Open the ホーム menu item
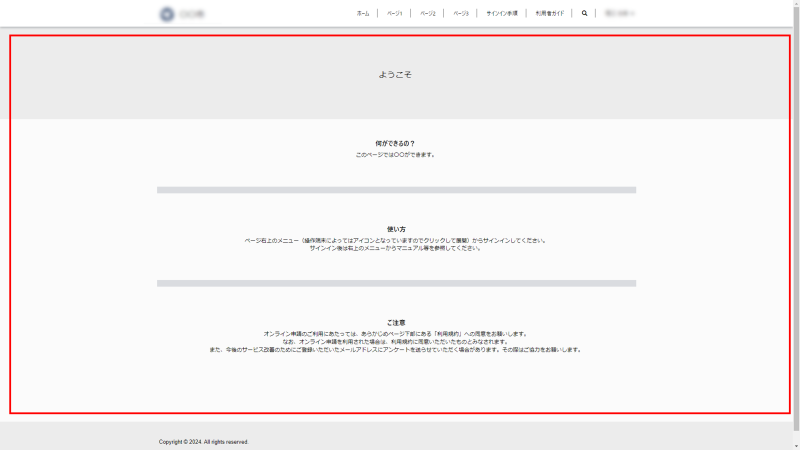This screenshot has width=800, height=450. pos(363,14)
